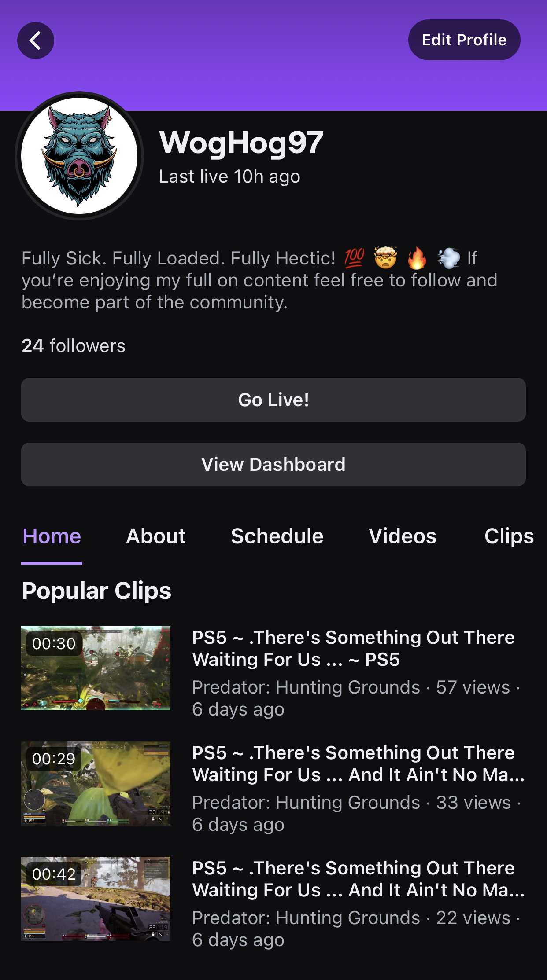
Task: Tap the WogHog97 channel name
Action: [241, 143]
